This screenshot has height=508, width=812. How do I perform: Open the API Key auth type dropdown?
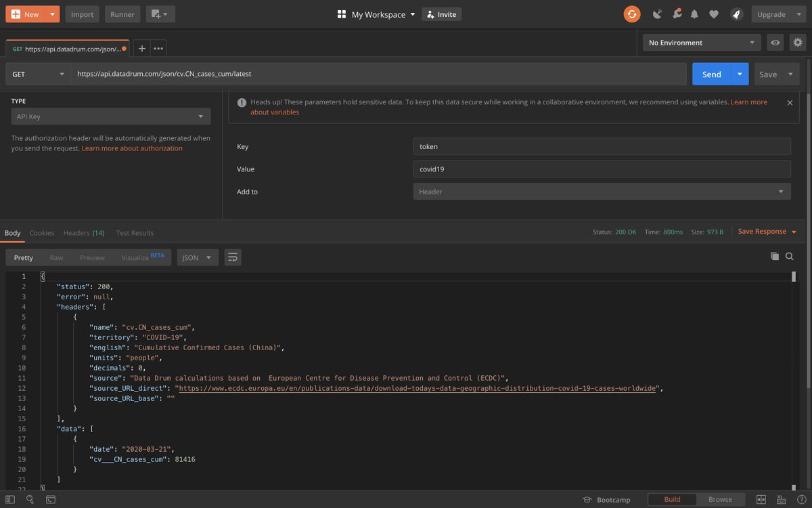[111, 117]
